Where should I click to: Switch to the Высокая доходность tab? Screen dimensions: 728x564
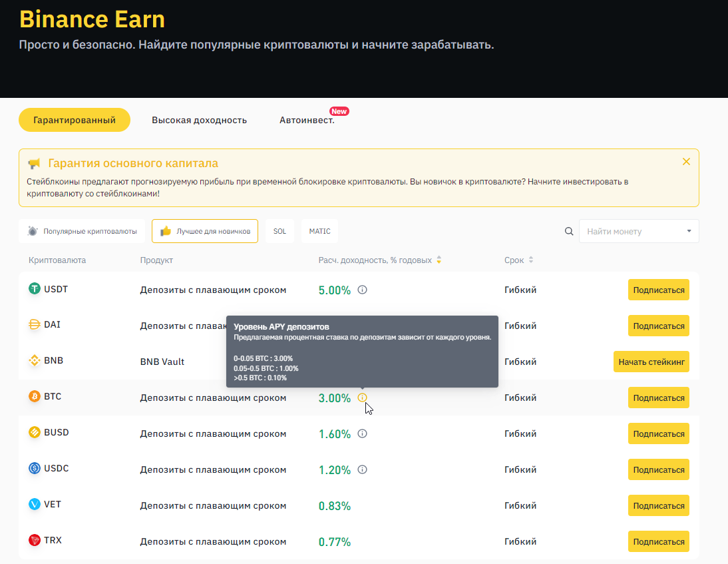click(x=199, y=120)
